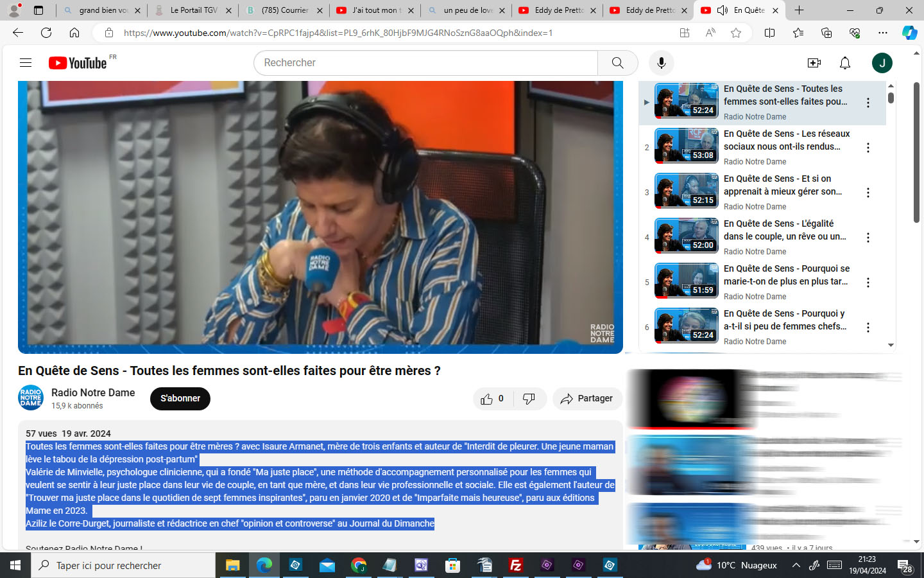
Task: Add this page to favorites star
Action: click(x=736, y=33)
